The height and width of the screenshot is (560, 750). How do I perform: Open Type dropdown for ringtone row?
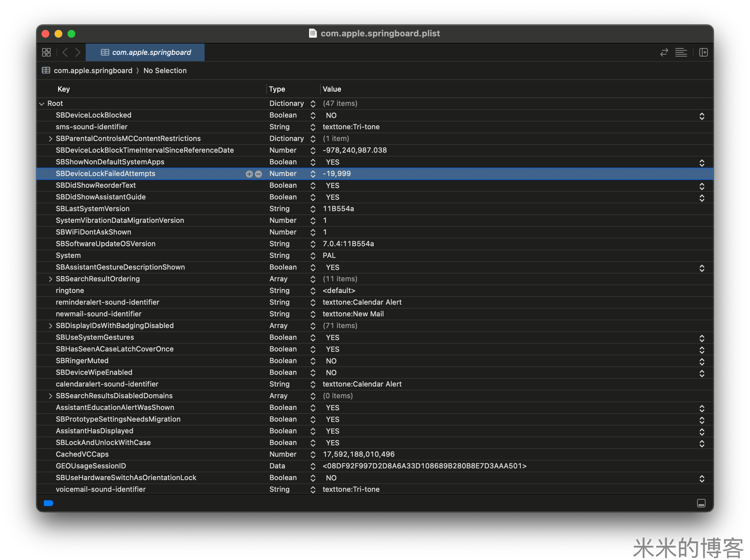(313, 291)
